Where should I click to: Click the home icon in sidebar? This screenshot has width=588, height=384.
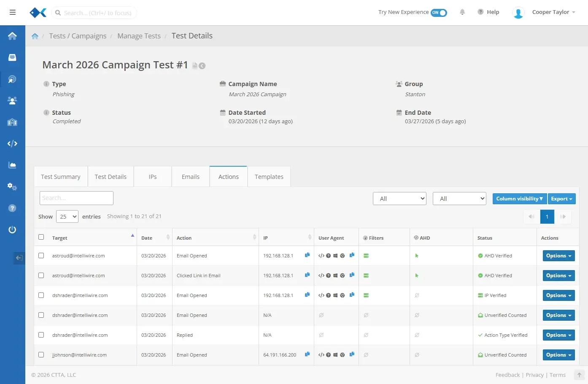click(x=12, y=36)
